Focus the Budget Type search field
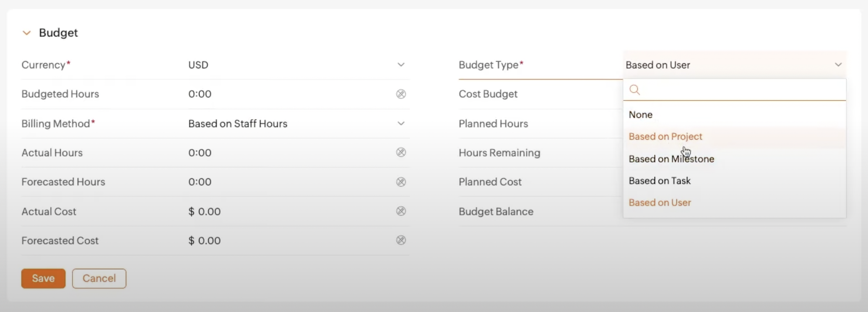 735,90
